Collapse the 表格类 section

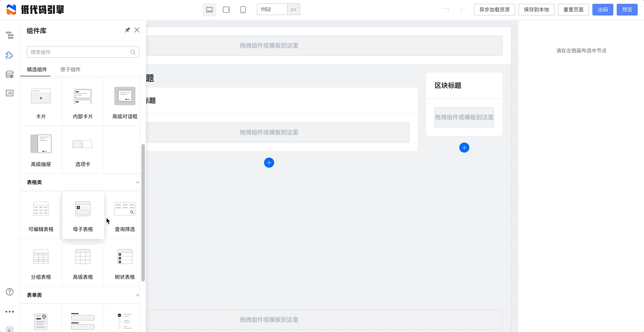coord(137,182)
